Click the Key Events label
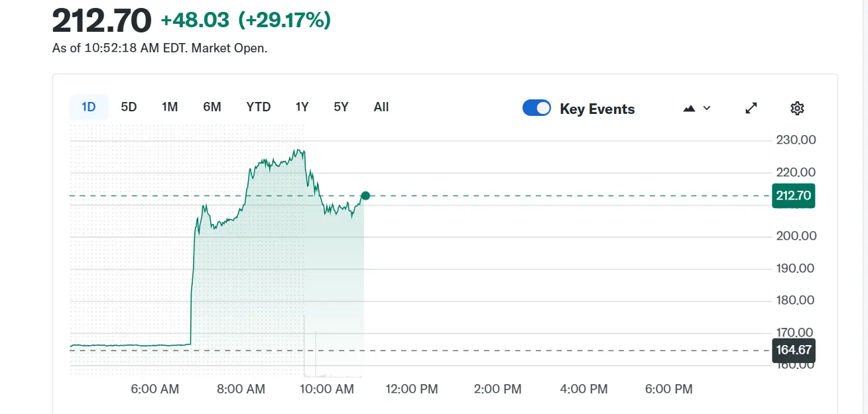The width and height of the screenshot is (868, 414). click(597, 109)
